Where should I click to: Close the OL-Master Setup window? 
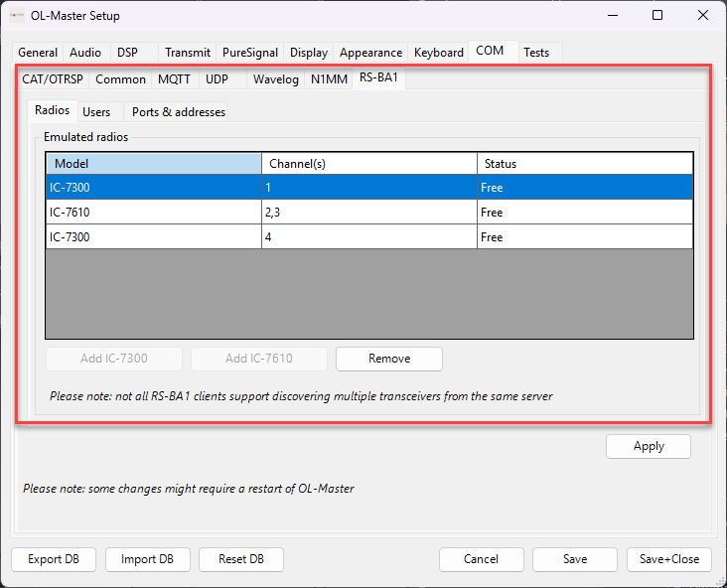pos(703,15)
